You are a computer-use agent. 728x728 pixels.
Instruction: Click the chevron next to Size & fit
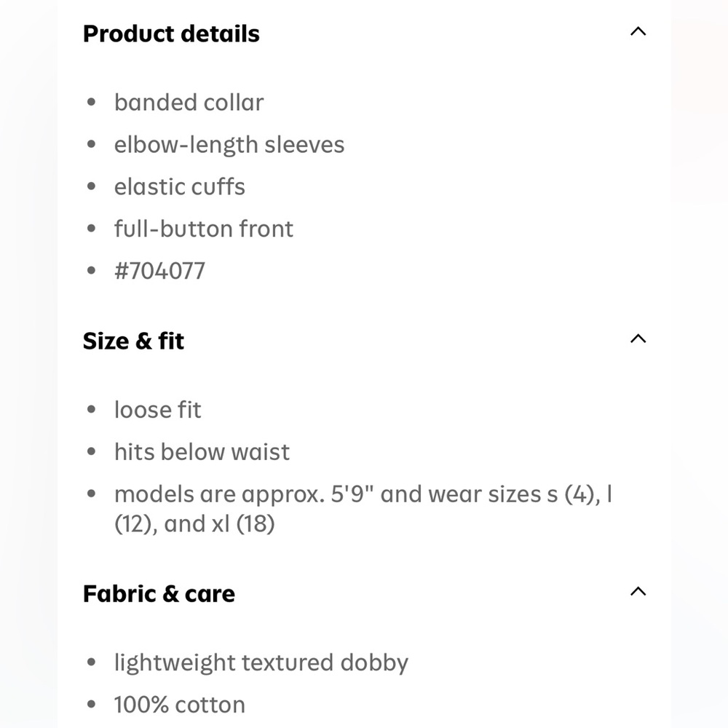click(638, 338)
